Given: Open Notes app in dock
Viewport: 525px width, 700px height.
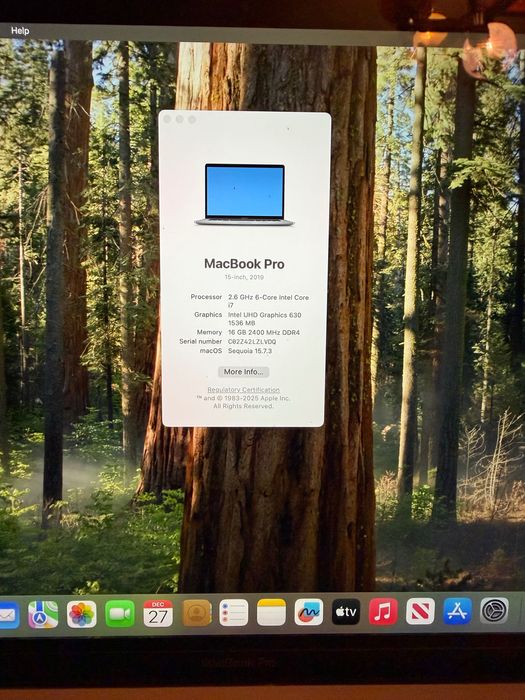Looking at the screenshot, I should pos(271,612).
